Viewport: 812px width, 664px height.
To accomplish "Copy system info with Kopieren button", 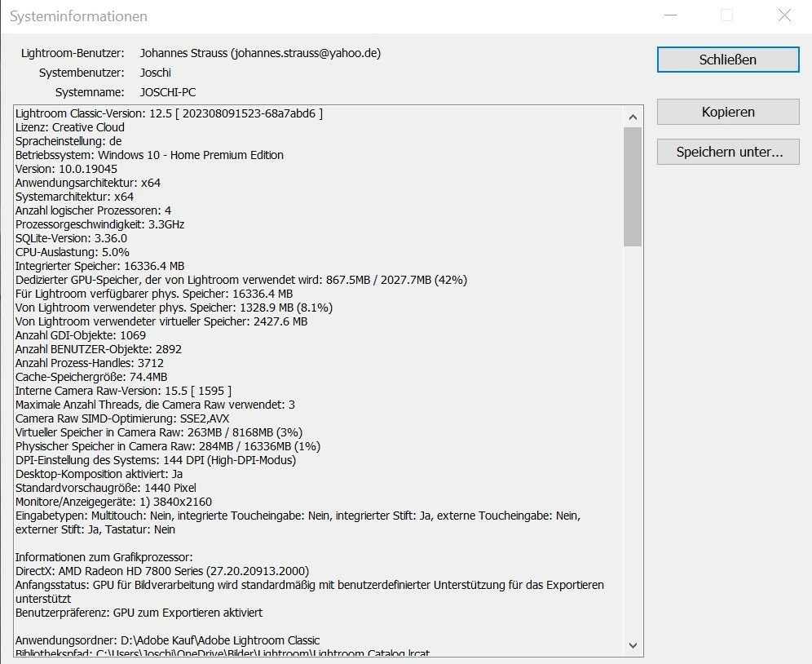I will coord(728,112).
